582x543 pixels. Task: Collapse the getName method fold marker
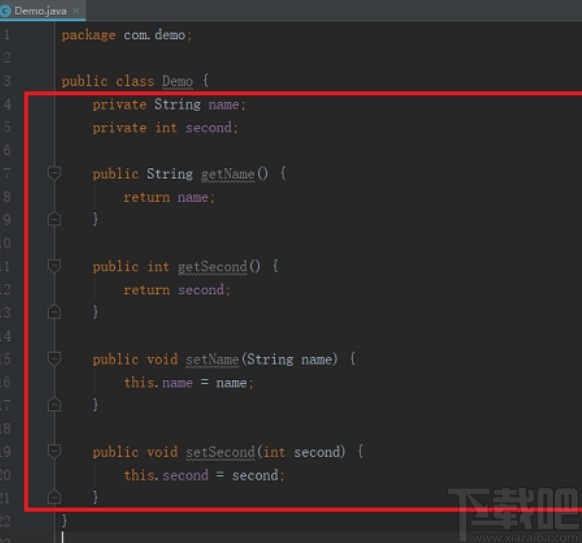(55, 173)
